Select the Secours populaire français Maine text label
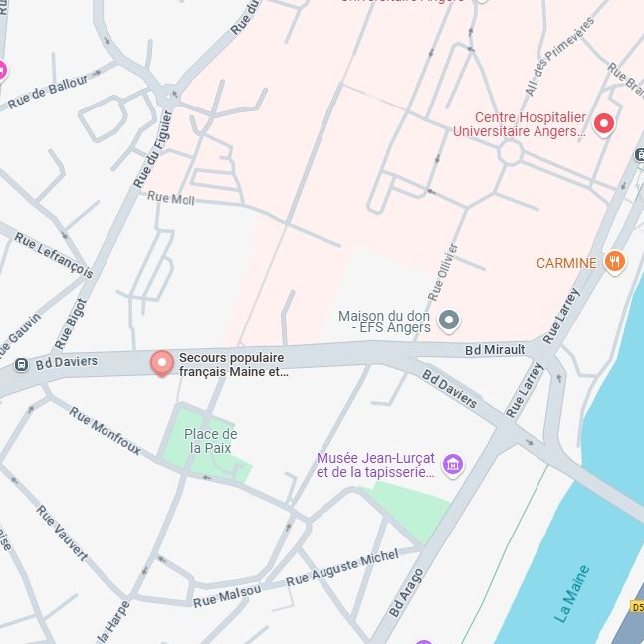The image size is (644, 644). pyautogui.click(x=233, y=364)
